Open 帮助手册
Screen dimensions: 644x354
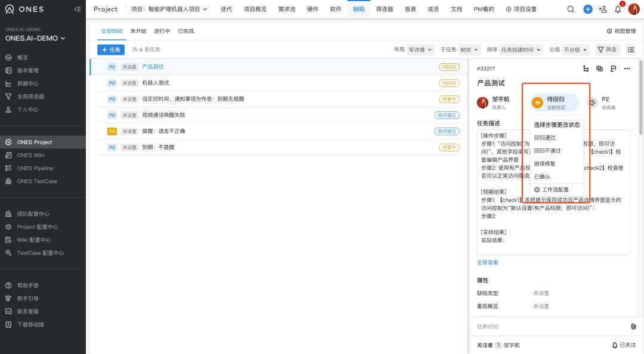pyautogui.click(x=27, y=285)
